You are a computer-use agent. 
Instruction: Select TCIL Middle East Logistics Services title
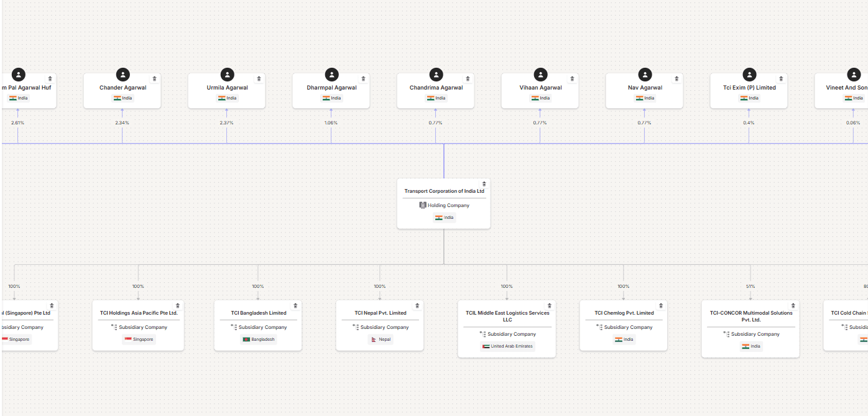tap(507, 316)
